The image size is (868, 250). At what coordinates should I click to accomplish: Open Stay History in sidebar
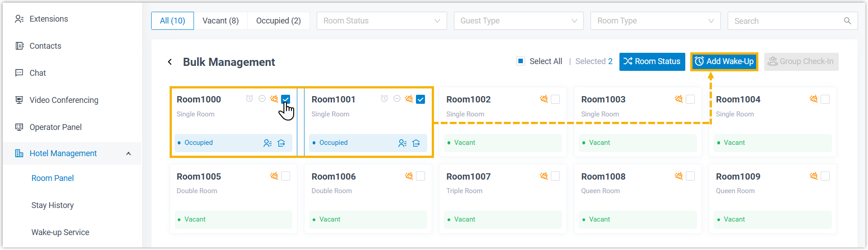click(x=53, y=205)
